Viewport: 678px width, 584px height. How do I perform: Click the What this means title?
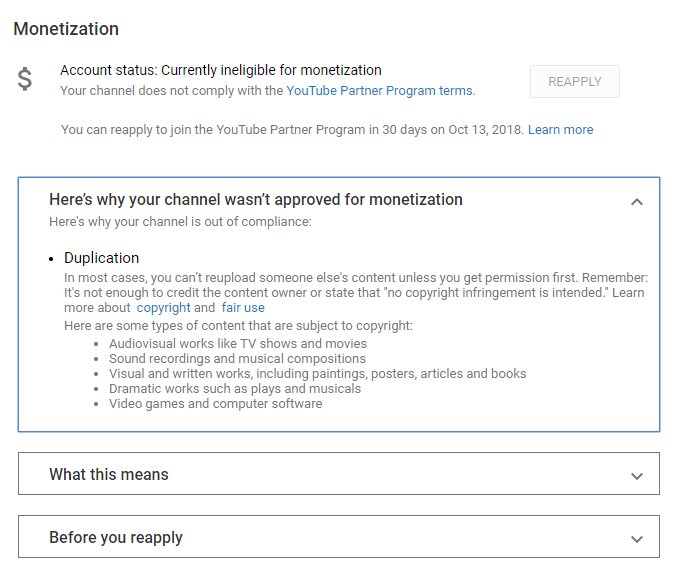(x=109, y=474)
